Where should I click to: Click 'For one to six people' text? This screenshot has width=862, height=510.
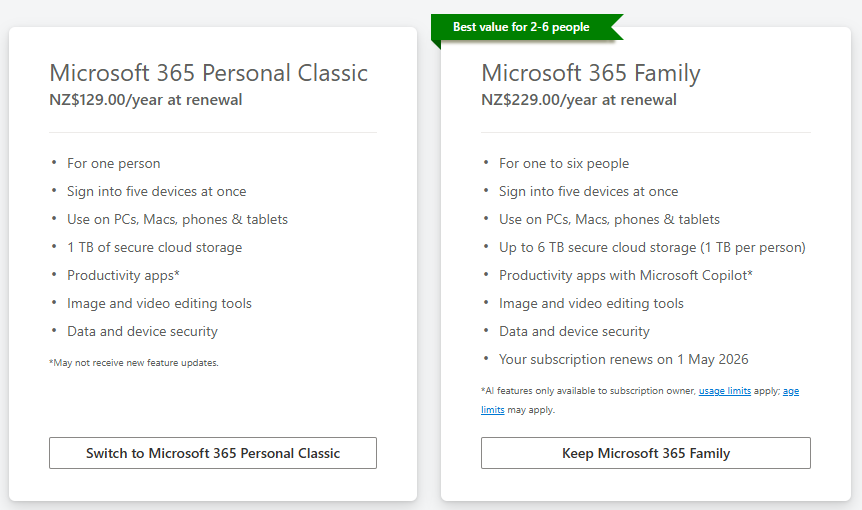pyautogui.click(x=564, y=163)
